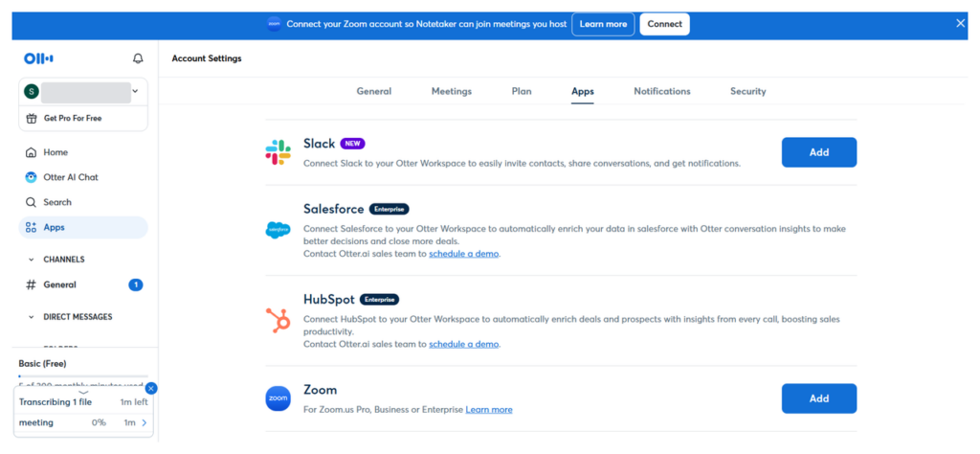Image resolution: width=980 pixels, height=454 pixels.
Task: Add the Zoom integration
Action: (x=819, y=398)
